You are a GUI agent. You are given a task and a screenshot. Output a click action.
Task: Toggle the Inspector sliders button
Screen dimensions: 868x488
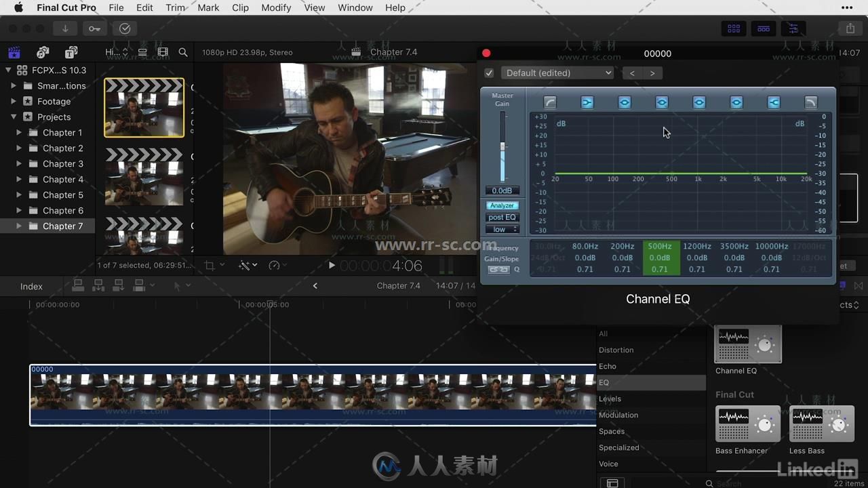[x=793, y=28]
